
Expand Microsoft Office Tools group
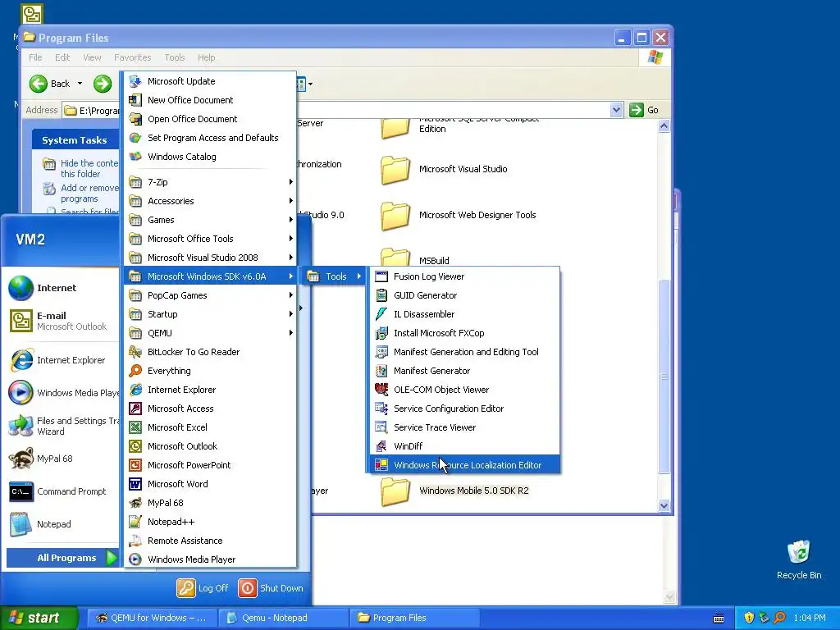click(x=210, y=239)
